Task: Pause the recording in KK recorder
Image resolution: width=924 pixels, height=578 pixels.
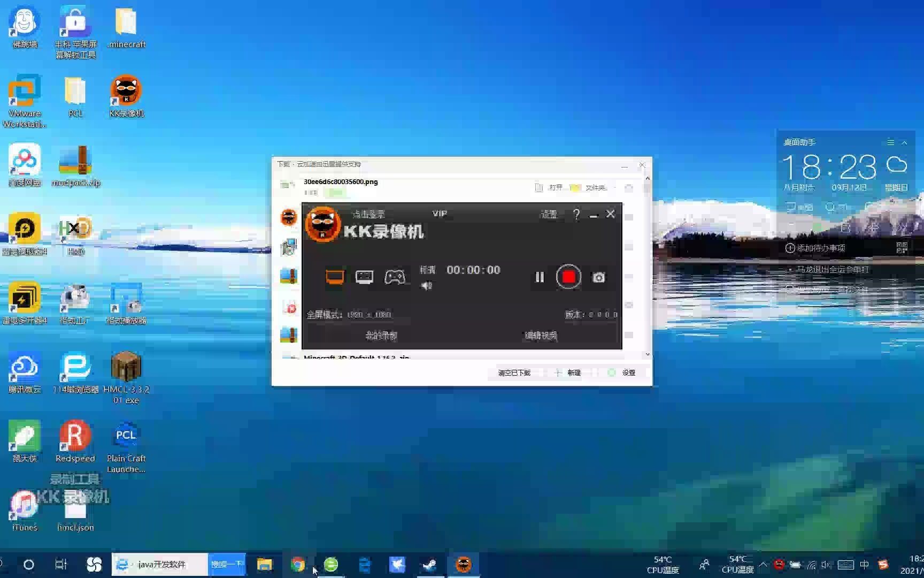Action: tap(540, 277)
